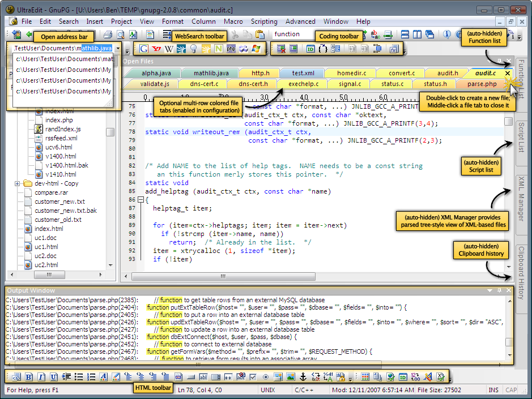Viewport: 532px width, 399px height.
Task: Apply Italic from HTML toolbar
Action: (41, 377)
